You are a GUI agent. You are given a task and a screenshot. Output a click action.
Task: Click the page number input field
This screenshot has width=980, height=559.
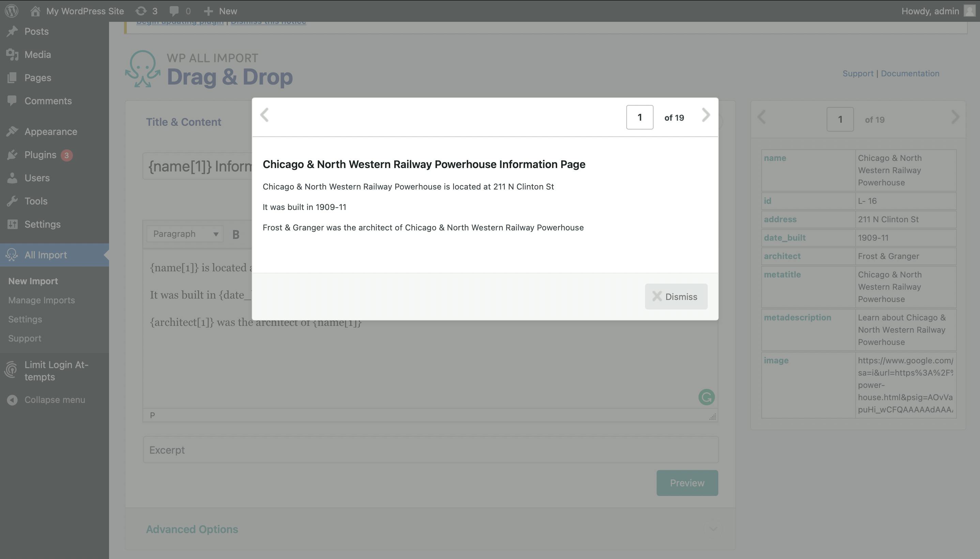click(640, 117)
